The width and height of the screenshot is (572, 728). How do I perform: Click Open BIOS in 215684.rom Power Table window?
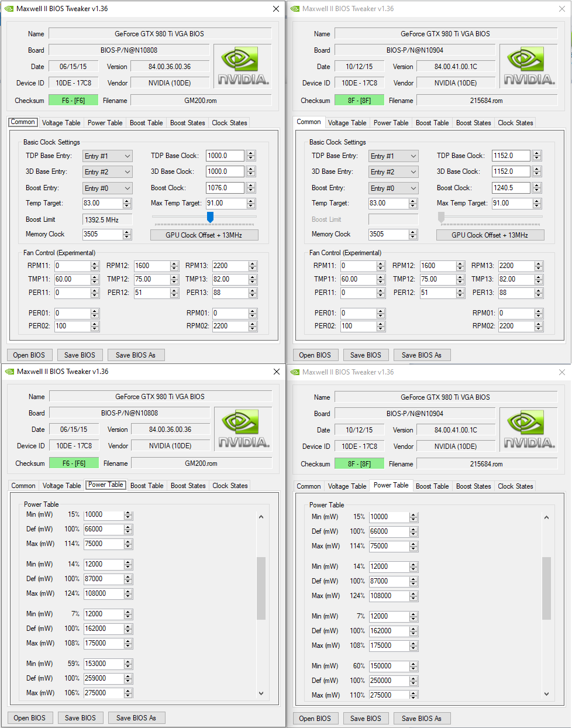[315, 719]
